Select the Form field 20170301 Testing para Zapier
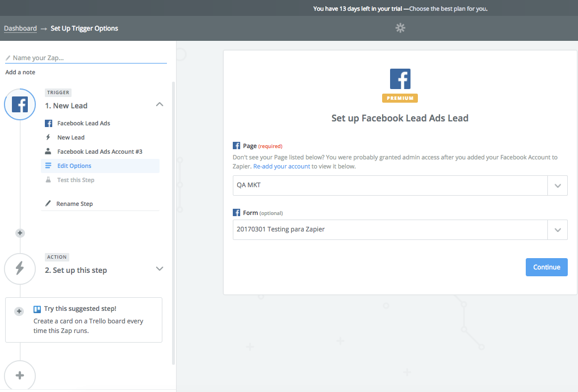Viewport: 578px width, 392px height. coord(390,230)
